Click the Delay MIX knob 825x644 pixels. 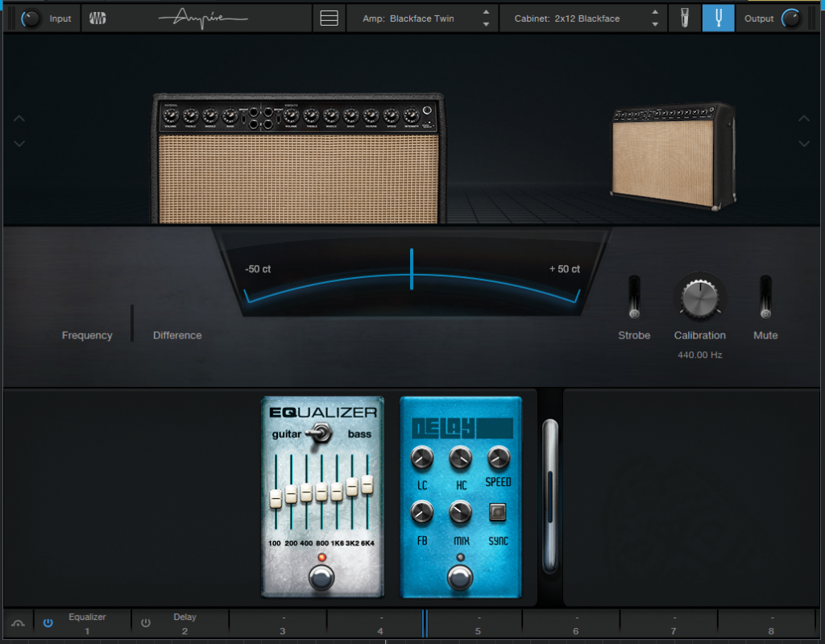coord(460,512)
